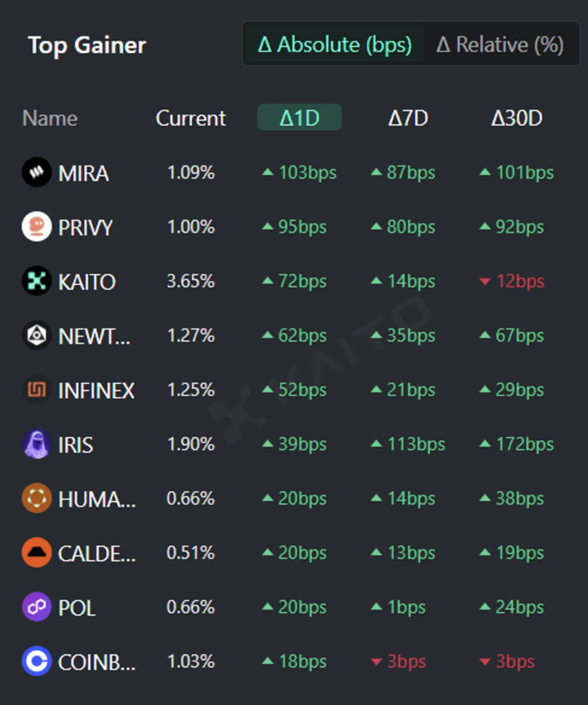Switch to Δ Absolute (bps) view
The image size is (588, 705).
(335, 45)
